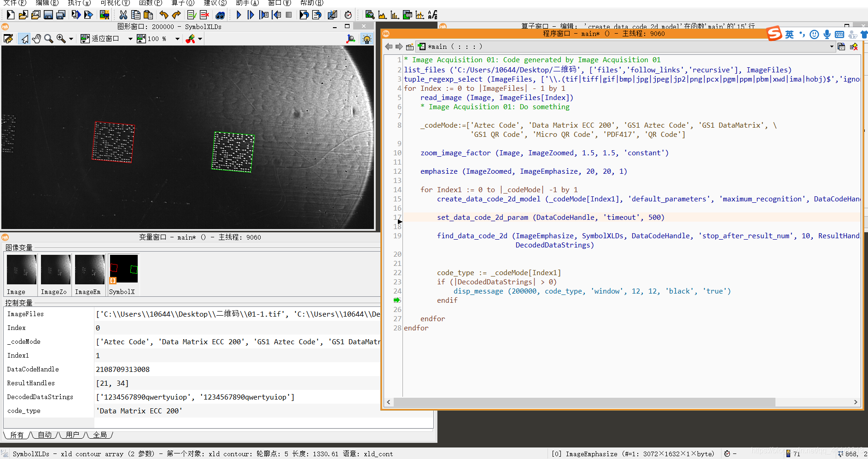Click the Export program icon
Viewport: 868px width, 459px height.
[88, 15]
